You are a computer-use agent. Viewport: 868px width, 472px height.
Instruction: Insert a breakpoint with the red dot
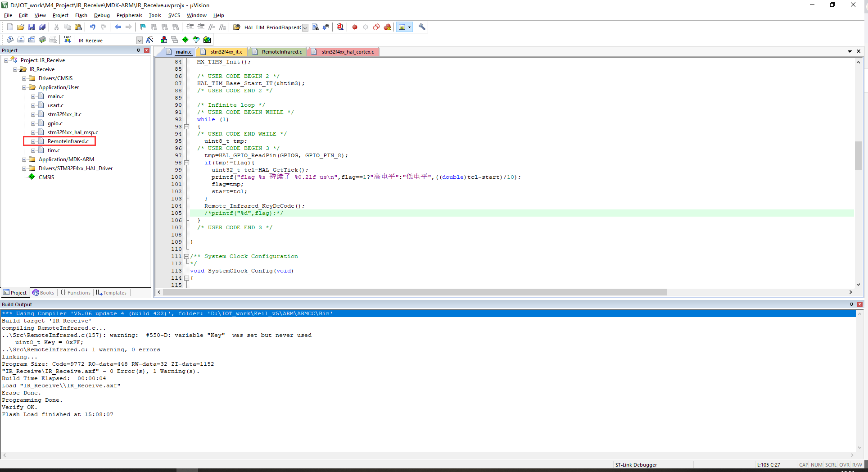point(355,27)
